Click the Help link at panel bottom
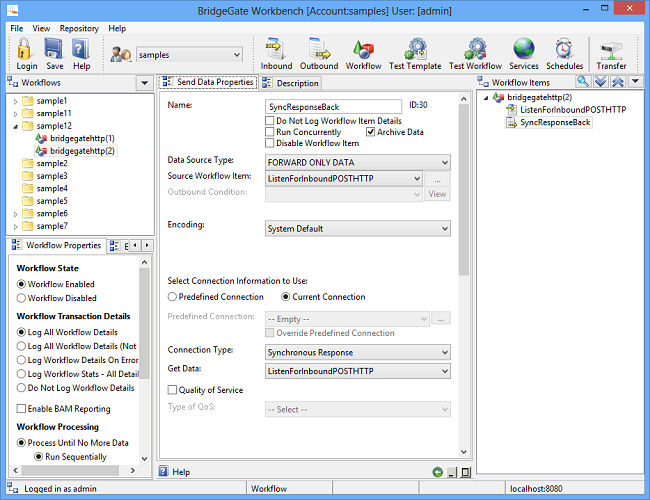 point(181,471)
